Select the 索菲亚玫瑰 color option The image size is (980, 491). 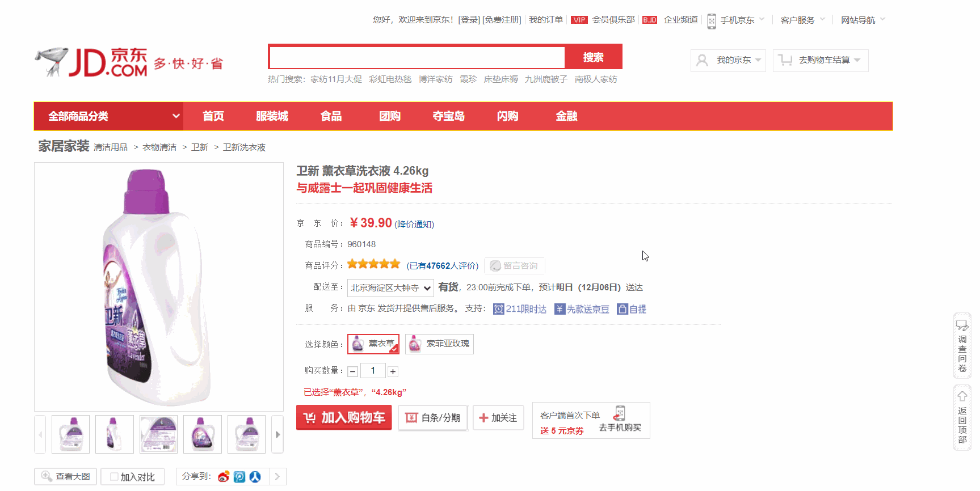pos(440,344)
